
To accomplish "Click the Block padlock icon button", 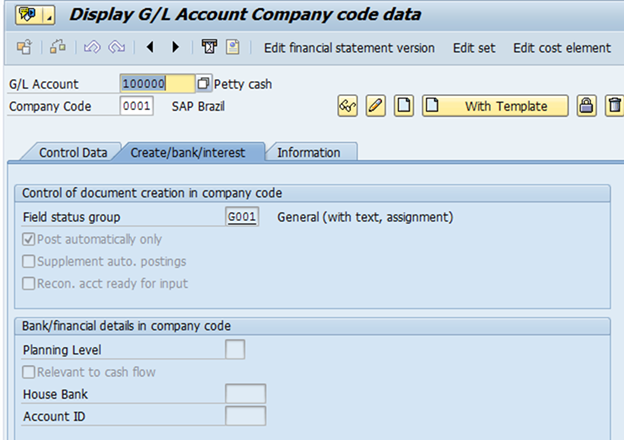I will 587,106.
